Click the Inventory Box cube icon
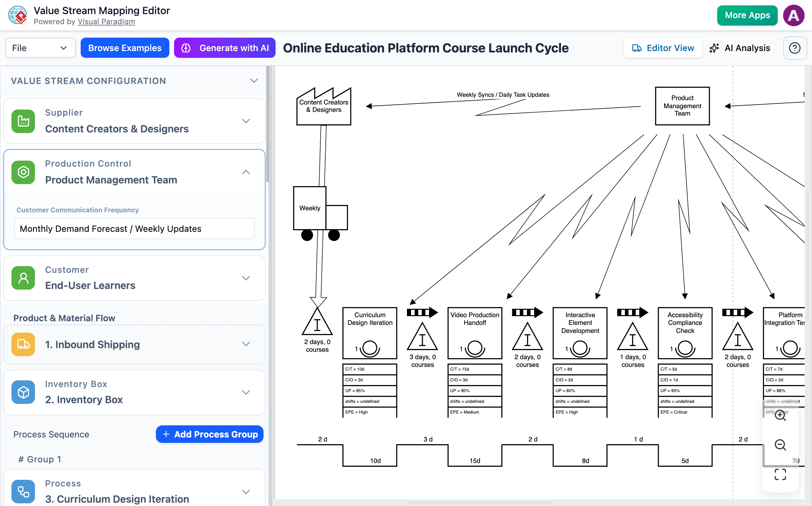This screenshot has height=506, width=812. [x=23, y=392]
